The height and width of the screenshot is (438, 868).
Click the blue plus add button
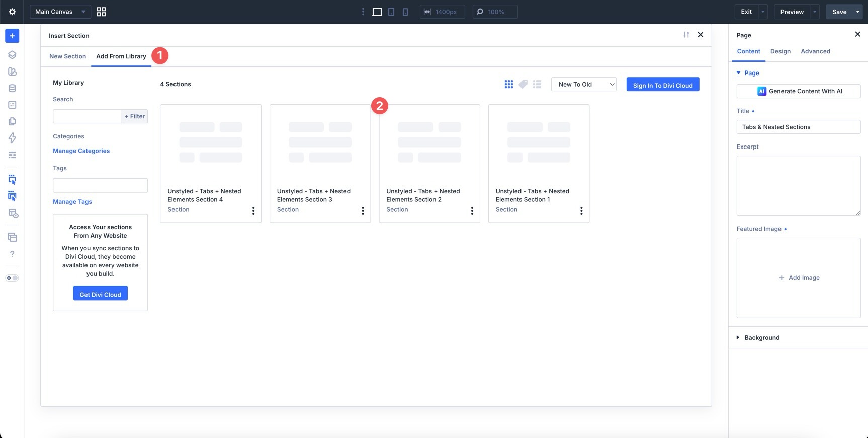coord(12,36)
